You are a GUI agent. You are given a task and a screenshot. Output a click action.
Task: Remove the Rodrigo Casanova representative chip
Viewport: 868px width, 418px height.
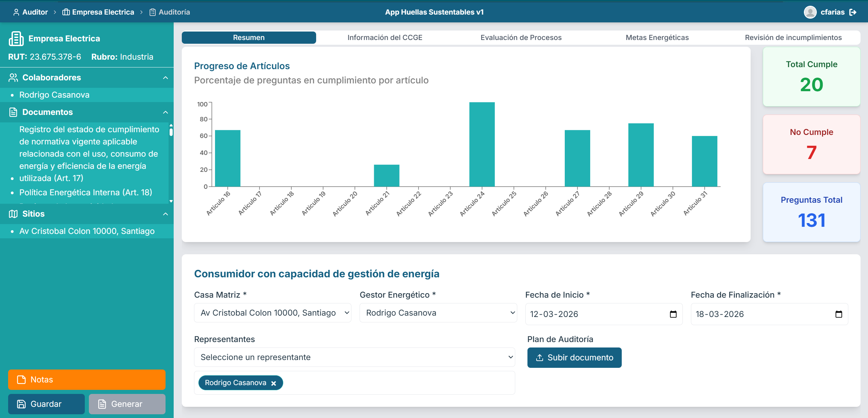tap(273, 383)
